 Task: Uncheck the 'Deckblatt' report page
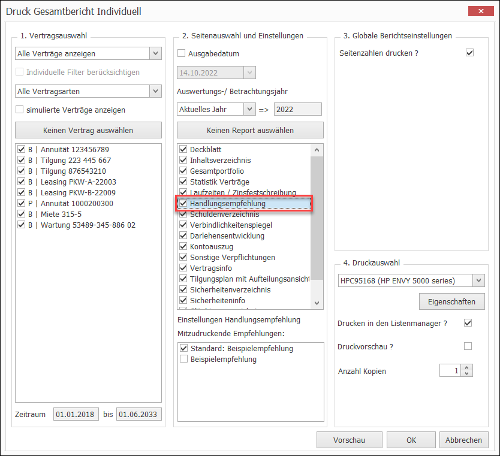[183, 149]
